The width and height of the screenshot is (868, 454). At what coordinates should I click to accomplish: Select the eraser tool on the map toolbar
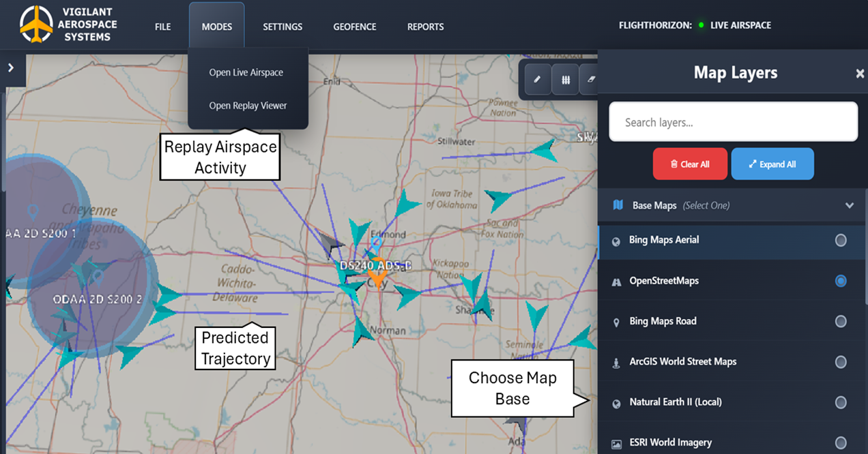[x=590, y=79]
